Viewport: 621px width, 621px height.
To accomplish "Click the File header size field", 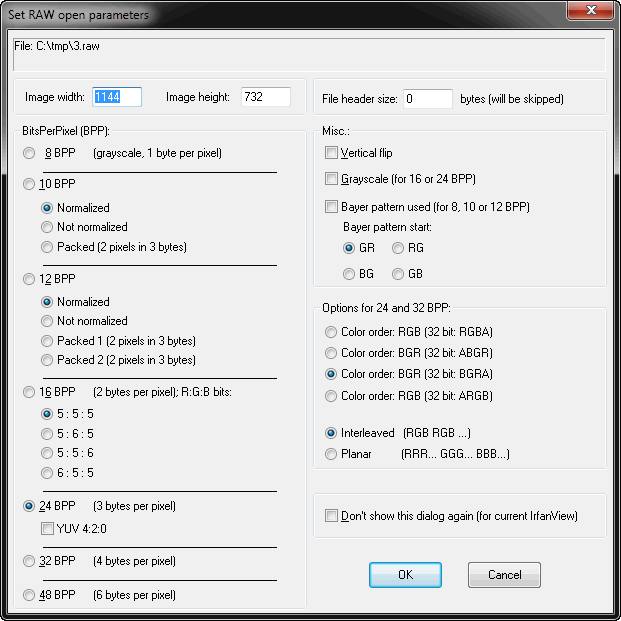I will [427, 99].
